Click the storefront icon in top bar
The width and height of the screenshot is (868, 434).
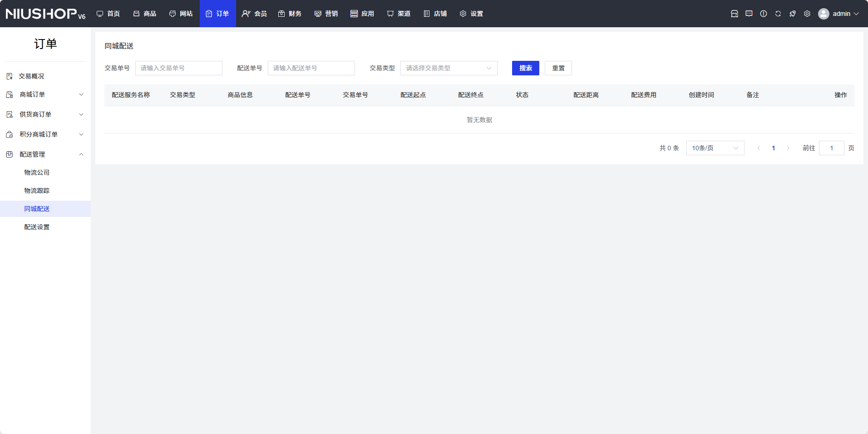734,14
